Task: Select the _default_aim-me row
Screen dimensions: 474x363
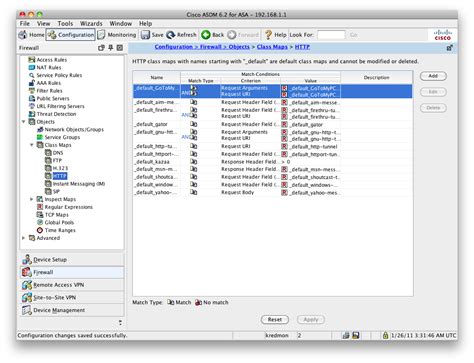Action: [x=273, y=102]
